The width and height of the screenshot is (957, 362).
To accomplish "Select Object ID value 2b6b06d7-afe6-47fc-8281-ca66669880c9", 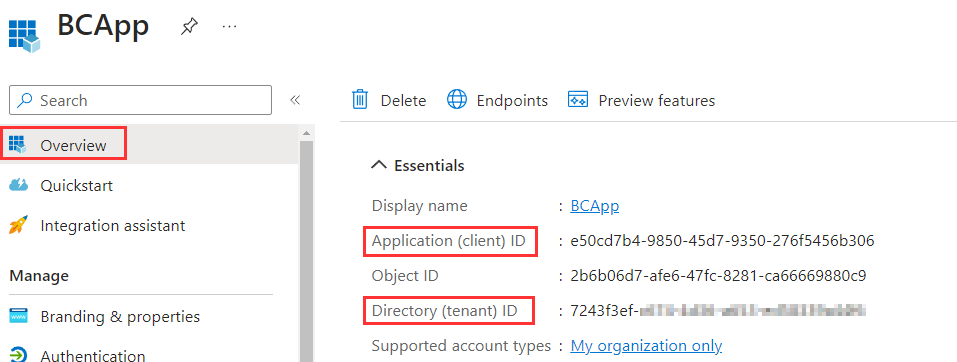I will tap(718, 276).
